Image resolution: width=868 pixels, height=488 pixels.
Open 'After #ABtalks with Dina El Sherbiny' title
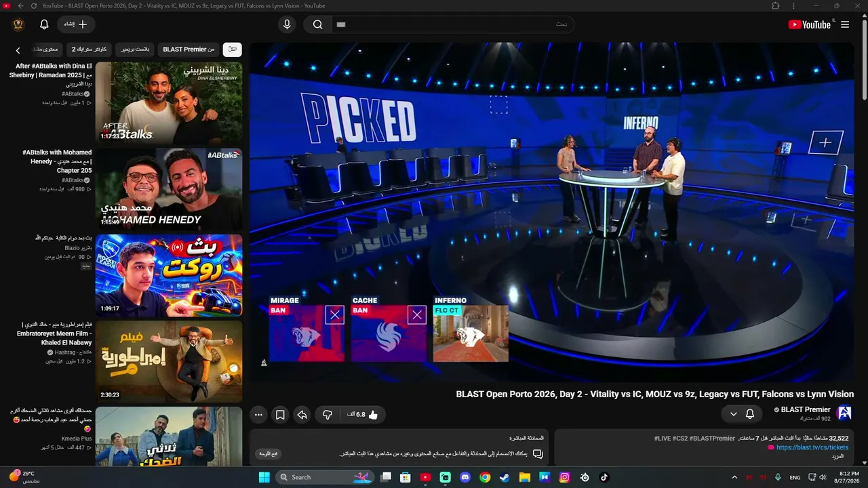51,75
